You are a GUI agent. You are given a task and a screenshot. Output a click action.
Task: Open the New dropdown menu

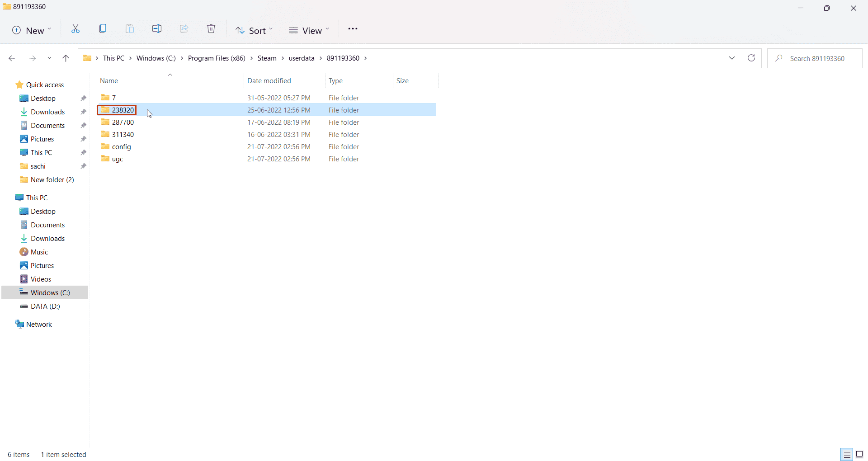click(31, 30)
